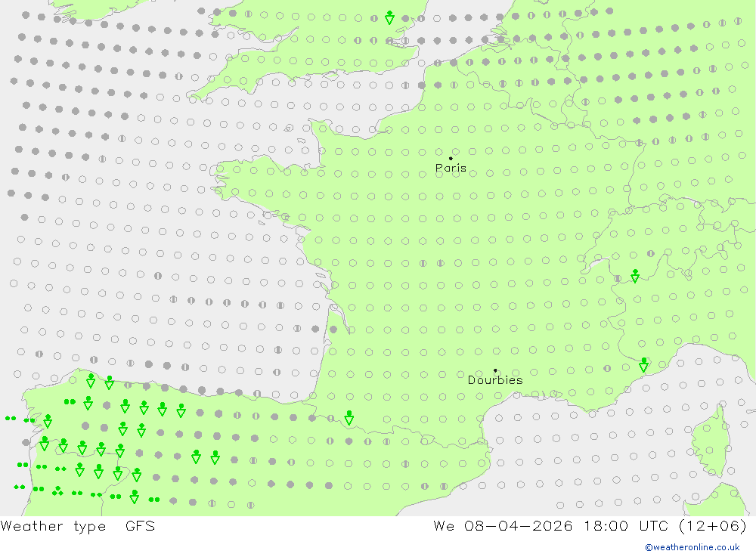
Task: Click the GFS model label
Action: [x=141, y=525]
